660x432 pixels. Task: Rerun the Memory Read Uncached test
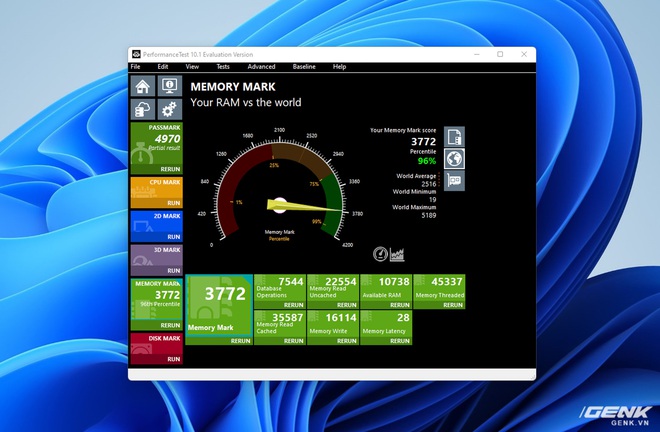346,305
